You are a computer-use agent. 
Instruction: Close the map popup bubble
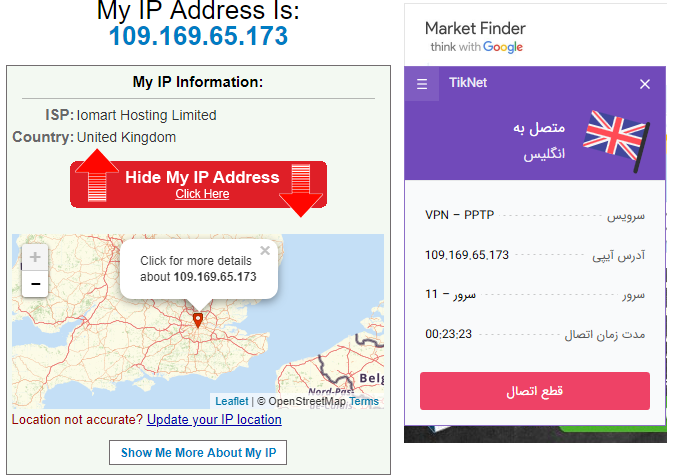click(264, 251)
